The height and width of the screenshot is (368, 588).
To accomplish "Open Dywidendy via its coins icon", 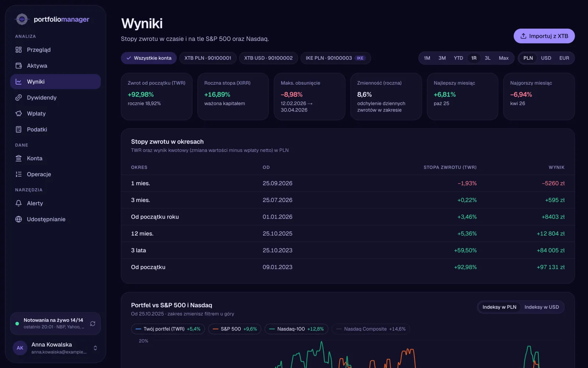I will (19, 98).
